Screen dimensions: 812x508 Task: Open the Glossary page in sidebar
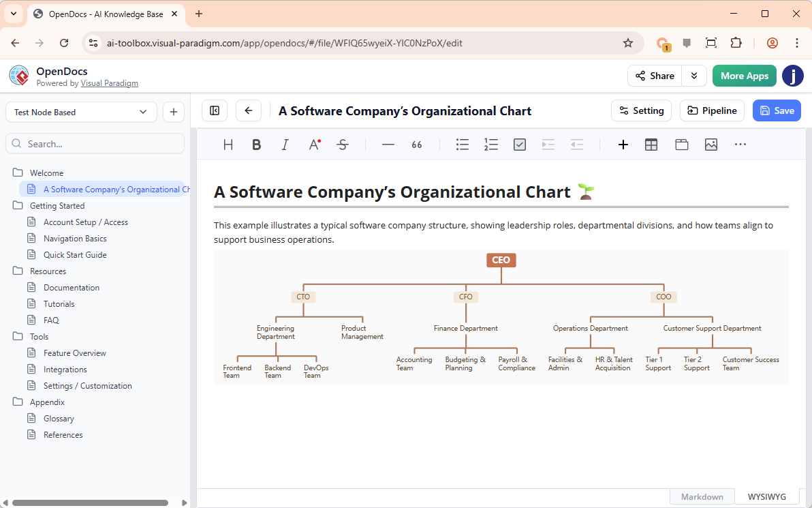click(59, 419)
